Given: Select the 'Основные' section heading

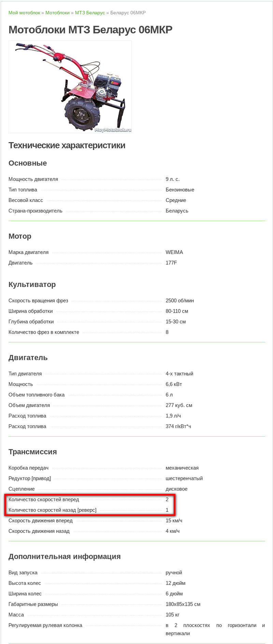Looking at the screenshot, I should click(x=28, y=163).
